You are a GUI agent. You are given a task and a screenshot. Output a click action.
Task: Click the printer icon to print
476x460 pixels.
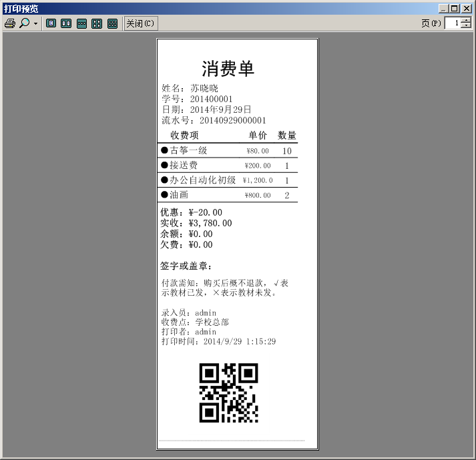(x=10, y=23)
